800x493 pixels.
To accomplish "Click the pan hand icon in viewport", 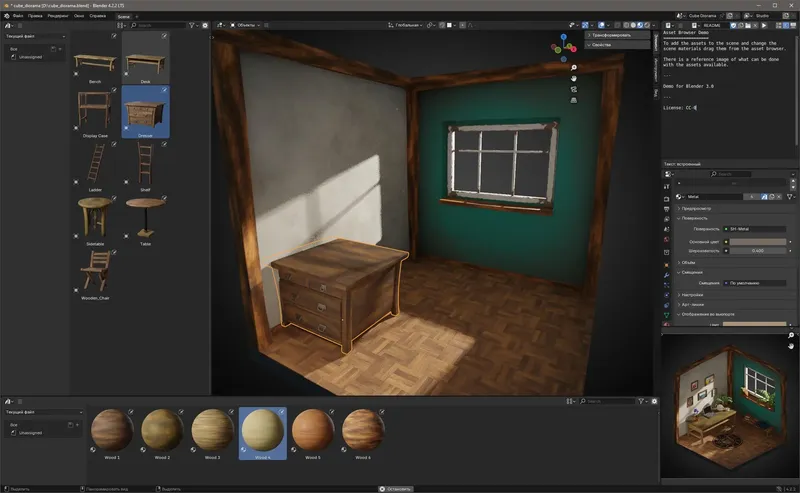I will (x=574, y=78).
